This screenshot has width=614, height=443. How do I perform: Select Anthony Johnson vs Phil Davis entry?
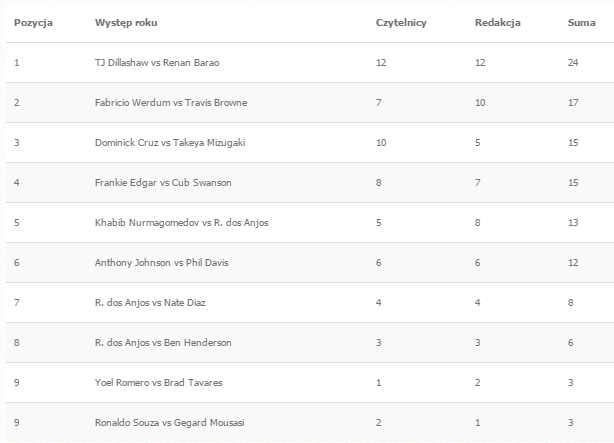click(x=162, y=262)
